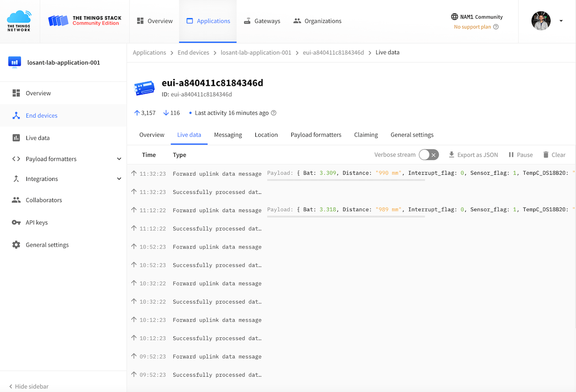576x392 pixels.
Task: Click the 990 mm payload preview
Action: click(421, 173)
